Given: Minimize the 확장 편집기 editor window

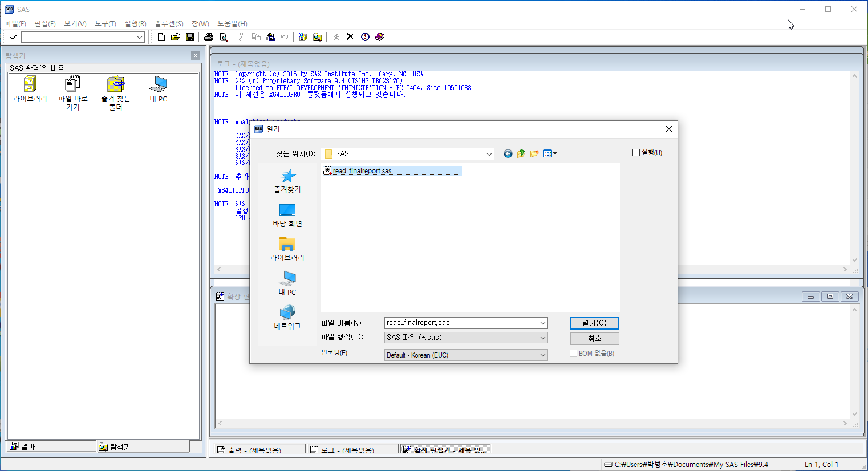Looking at the screenshot, I should [810, 297].
